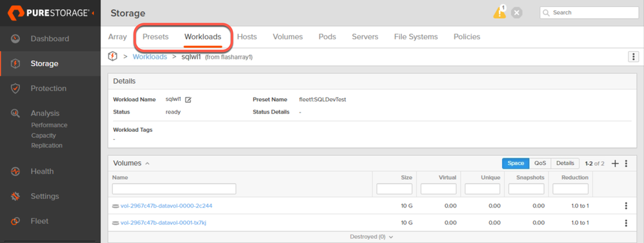Open the File Systems tab
This screenshot has width=644, height=243.
point(416,37)
